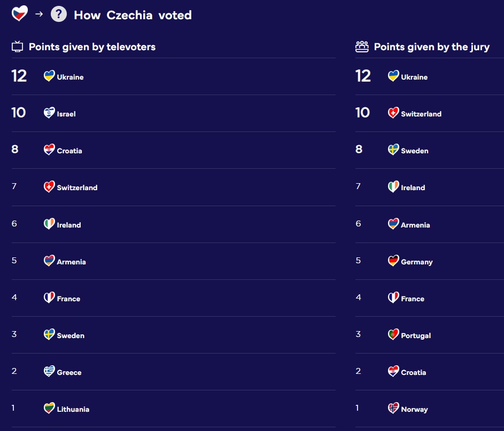Click the 'How Czechia voted' heading

pyautogui.click(x=133, y=15)
